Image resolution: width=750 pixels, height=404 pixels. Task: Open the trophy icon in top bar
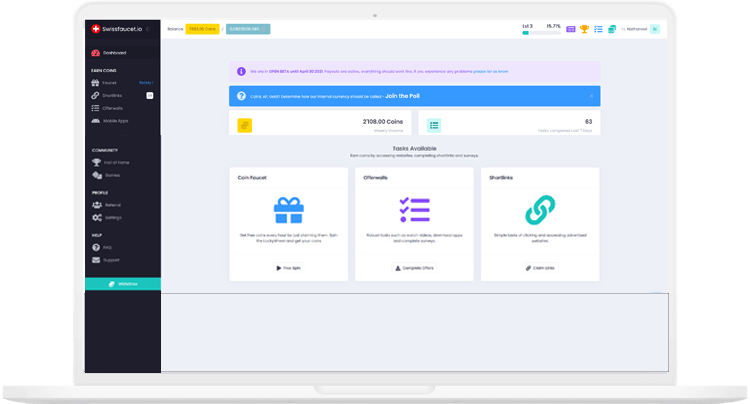584,29
